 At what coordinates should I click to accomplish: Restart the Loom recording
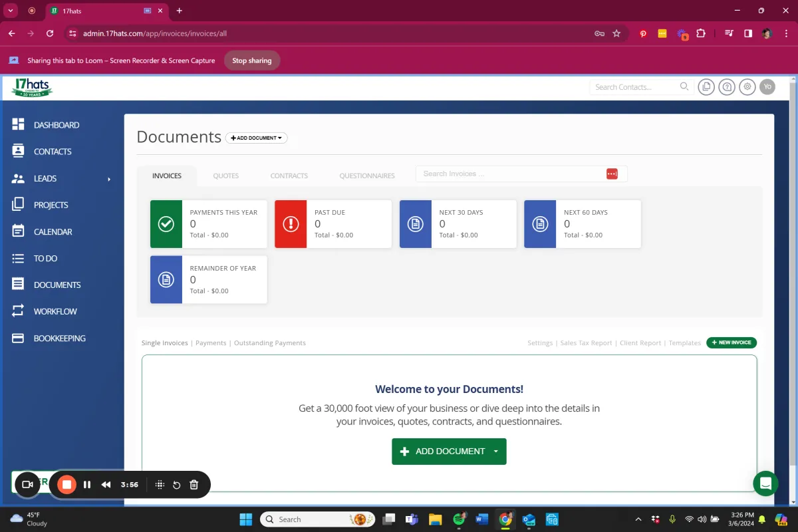pos(177,485)
